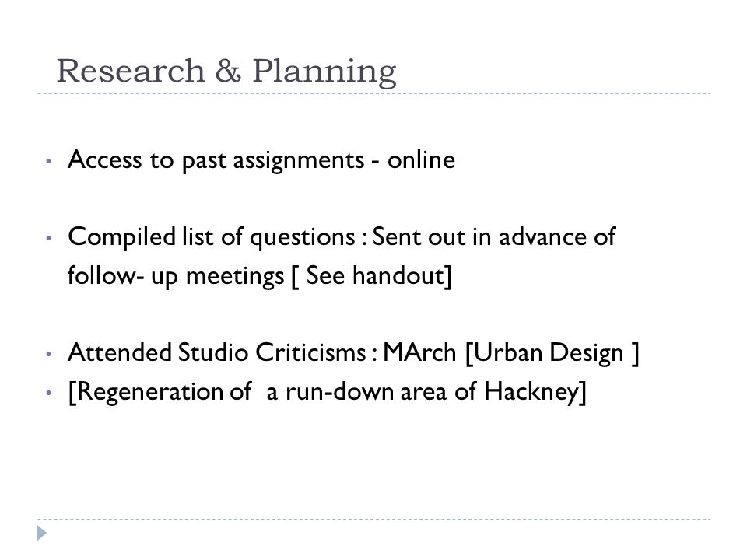
Task: Click the word 'online' in first bullet
Action: (421, 159)
